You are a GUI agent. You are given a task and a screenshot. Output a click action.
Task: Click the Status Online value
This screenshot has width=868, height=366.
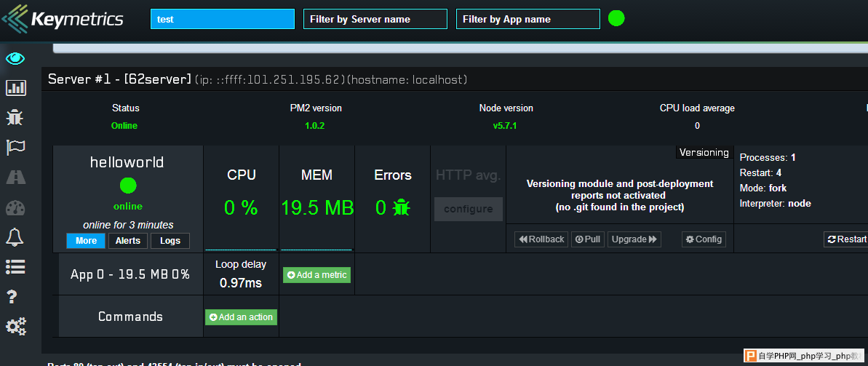coord(124,126)
